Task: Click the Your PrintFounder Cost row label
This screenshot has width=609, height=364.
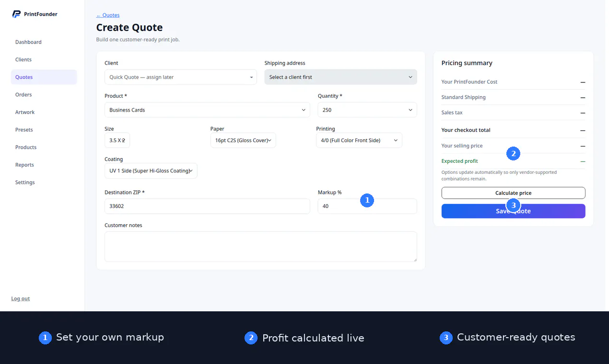Action: tap(469, 82)
